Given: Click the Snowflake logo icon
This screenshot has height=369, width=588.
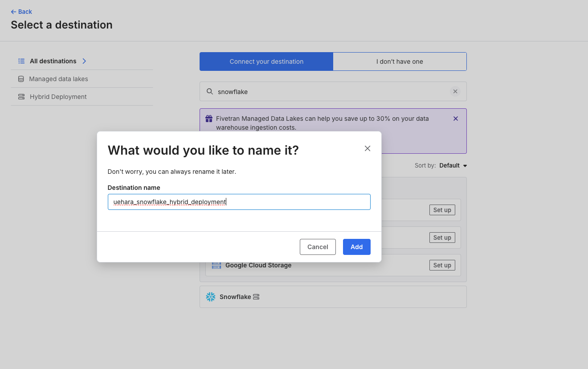Looking at the screenshot, I should pyautogui.click(x=211, y=297).
